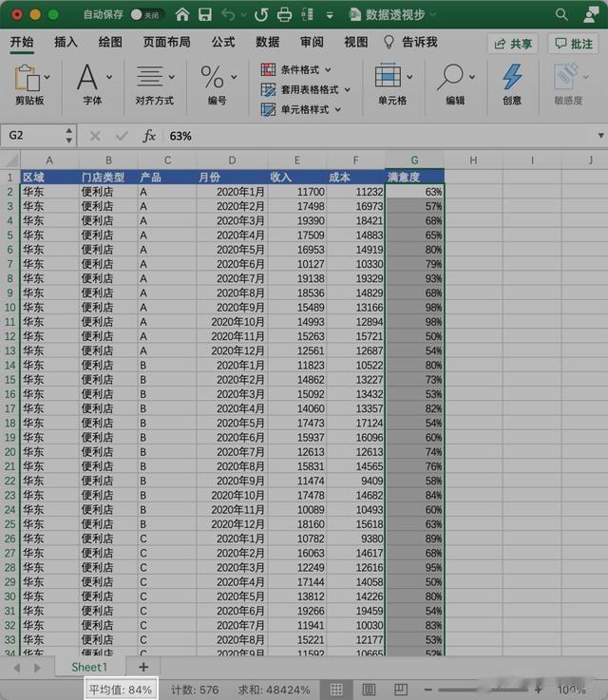The width and height of the screenshot is (608, 700).
Task: Click the 计数: 576 status entry
Action: pos(195,690)
